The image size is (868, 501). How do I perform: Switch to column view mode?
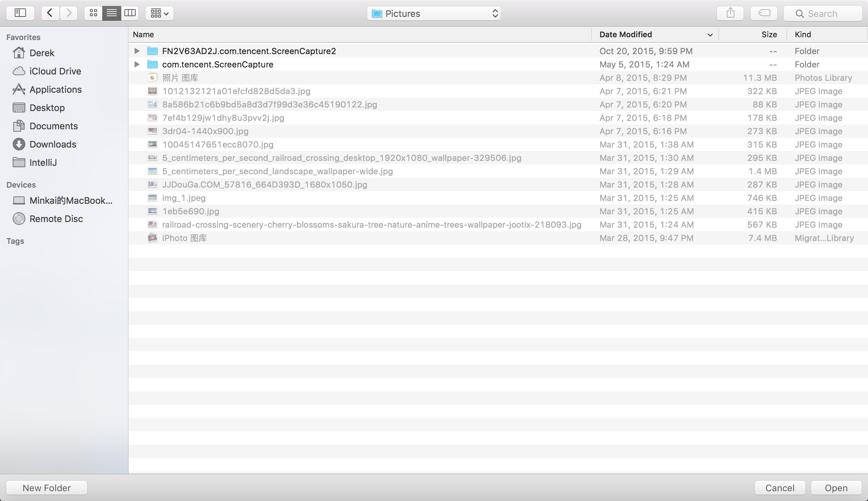click(130, 13)
